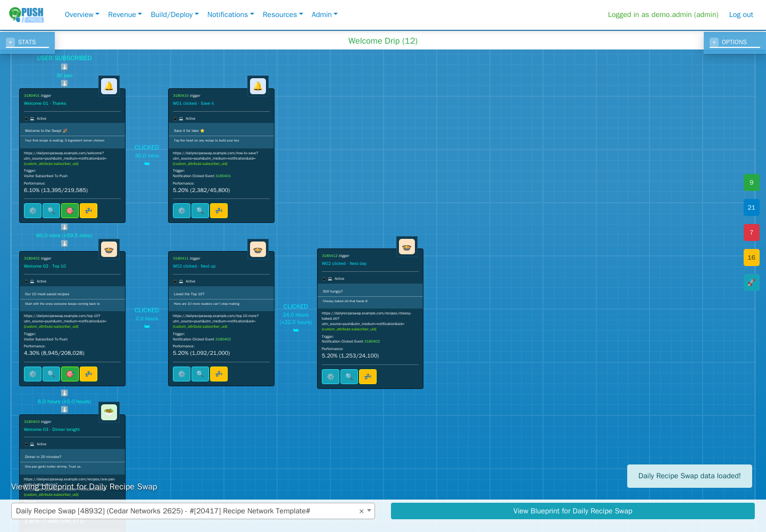
Task: Click the green target icon on Welcome 01 card
Action: point(70,211)
